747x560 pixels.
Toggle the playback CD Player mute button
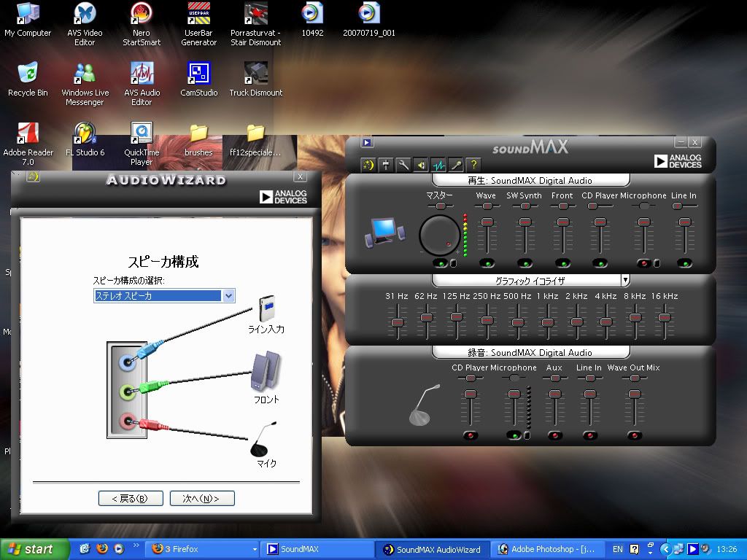pos(600,263)
